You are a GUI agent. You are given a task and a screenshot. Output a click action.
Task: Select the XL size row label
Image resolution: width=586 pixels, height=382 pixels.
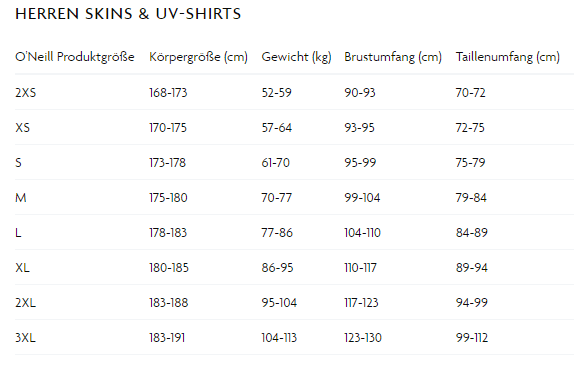22,268
